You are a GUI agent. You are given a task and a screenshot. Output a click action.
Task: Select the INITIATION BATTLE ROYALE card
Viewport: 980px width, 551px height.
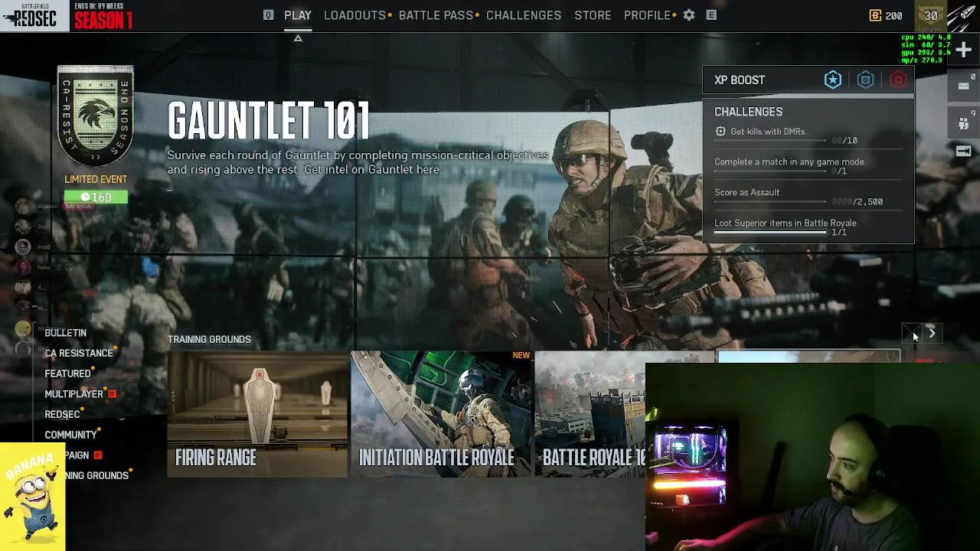tap(441, 414)
